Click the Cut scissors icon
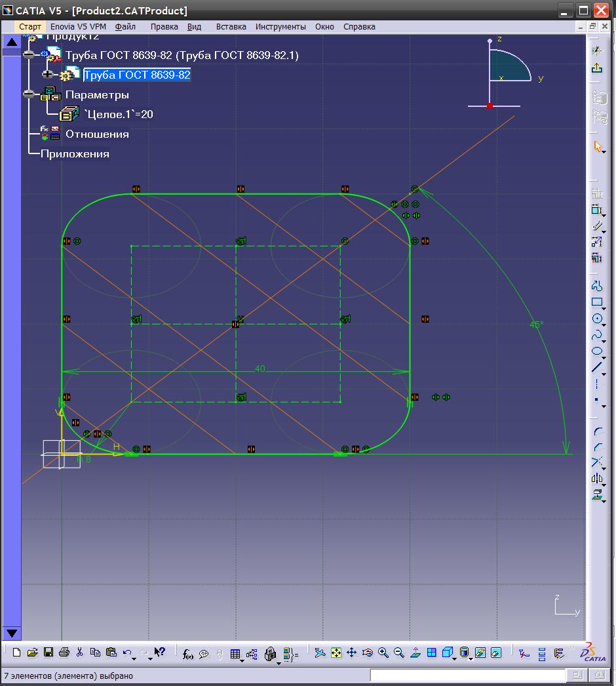616x686 pixels. 79,653
